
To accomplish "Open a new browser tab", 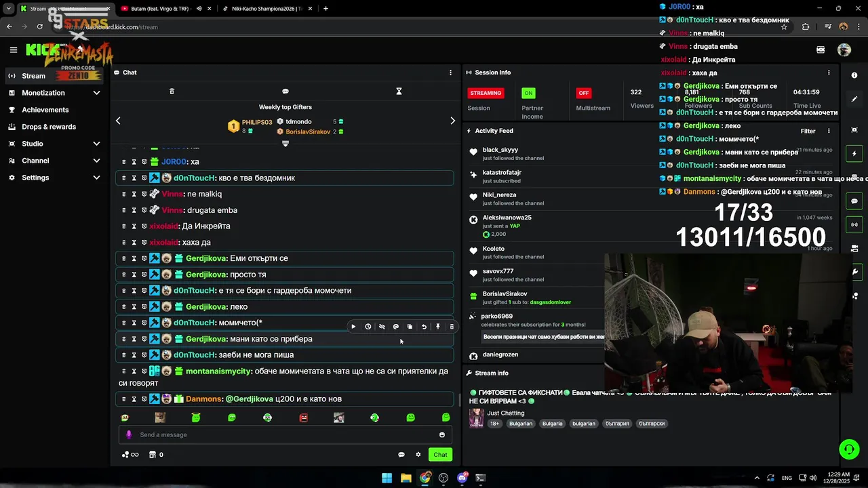I will (x=325, y=9).
